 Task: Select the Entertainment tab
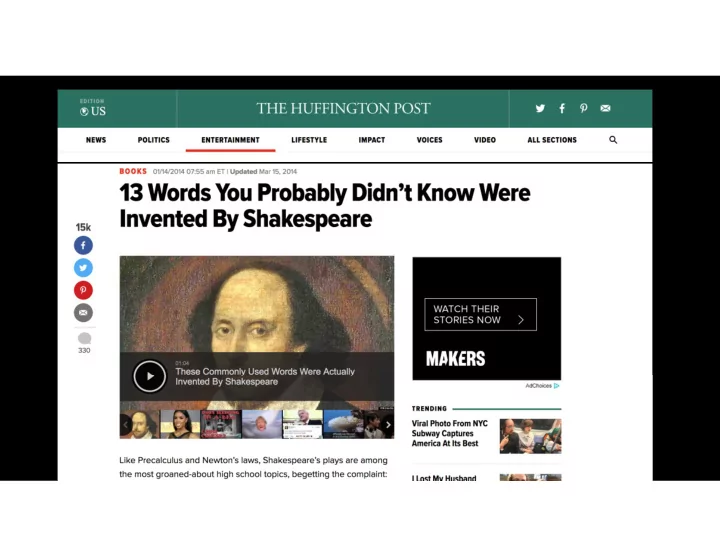click(x=231, y=140)
